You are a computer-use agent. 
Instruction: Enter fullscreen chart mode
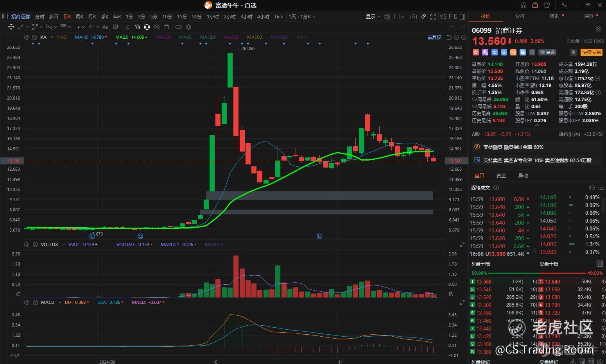tap(433, 16)
